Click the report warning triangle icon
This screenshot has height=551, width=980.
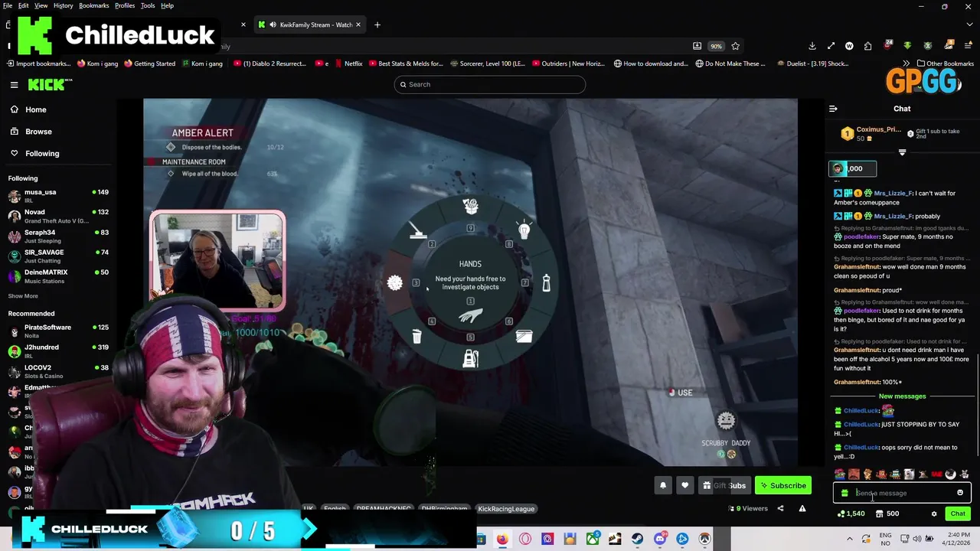click(802, 508)
